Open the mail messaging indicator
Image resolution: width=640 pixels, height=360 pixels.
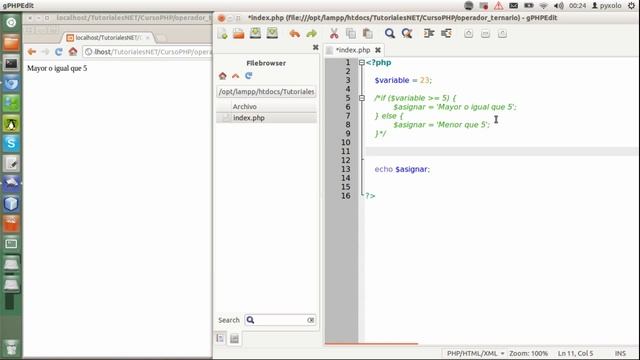coord(513,6)
